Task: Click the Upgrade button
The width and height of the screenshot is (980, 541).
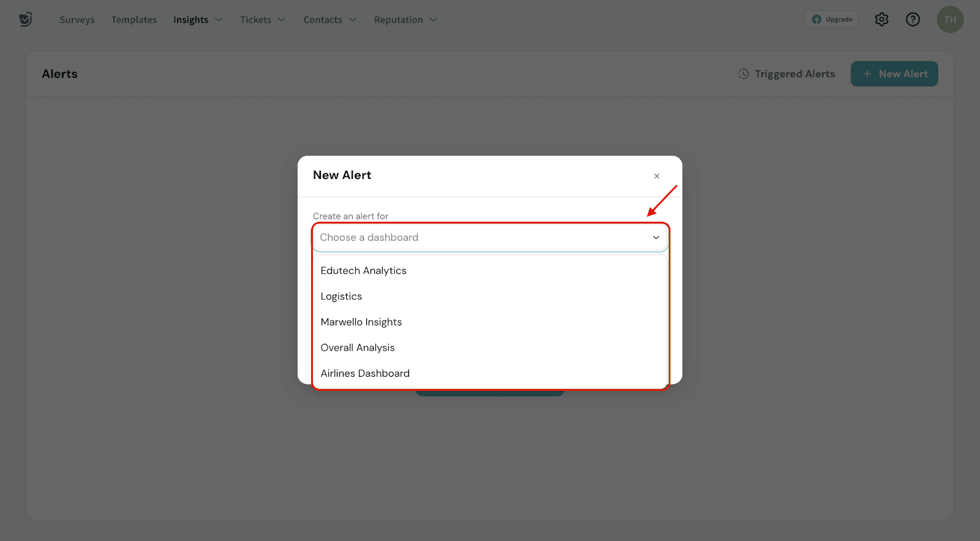Action: [831, 20]
